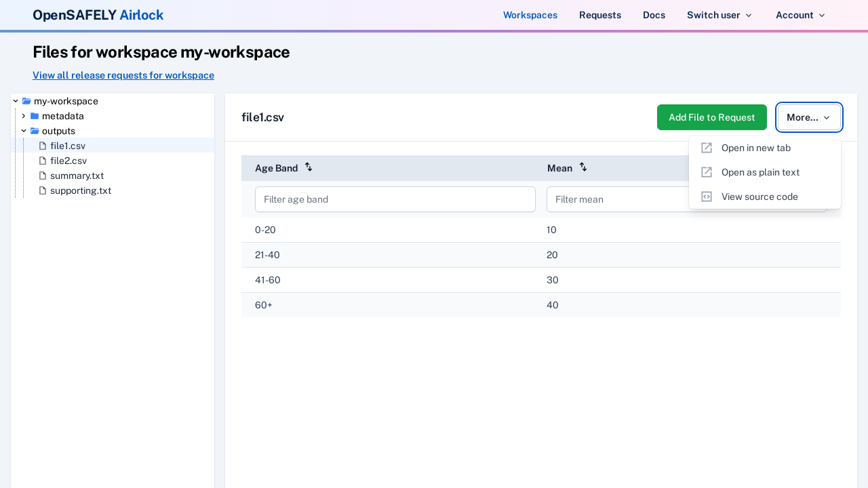Click the file icon next to file1.csv

[42, 146]
